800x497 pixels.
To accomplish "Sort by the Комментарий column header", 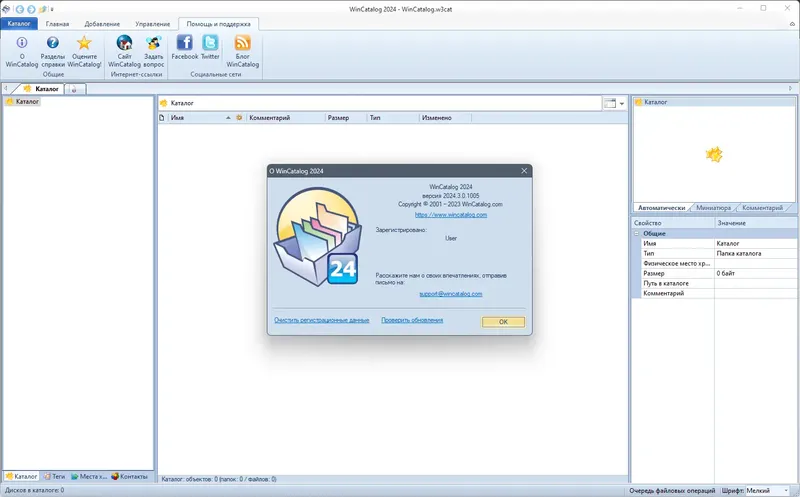I will 285,118.
